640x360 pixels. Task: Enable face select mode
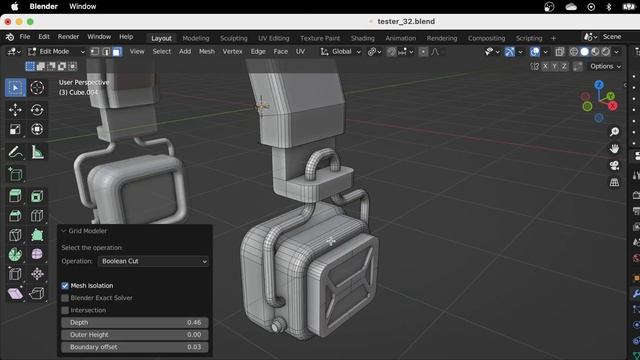[x=117, y=52]
